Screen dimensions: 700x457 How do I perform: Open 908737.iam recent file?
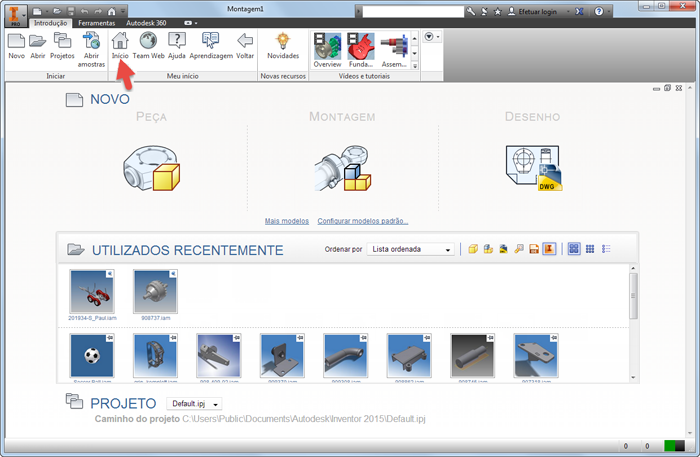point(155,295)
